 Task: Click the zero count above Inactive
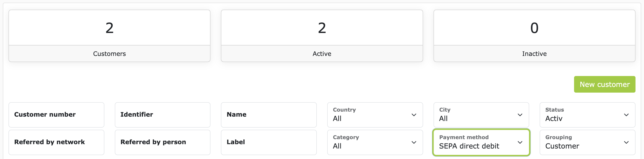(534, 28)
